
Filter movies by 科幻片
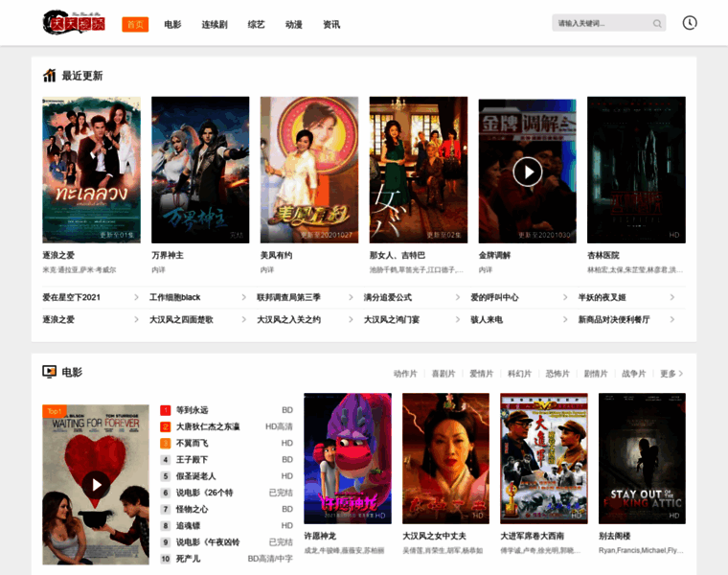[519, 374]
